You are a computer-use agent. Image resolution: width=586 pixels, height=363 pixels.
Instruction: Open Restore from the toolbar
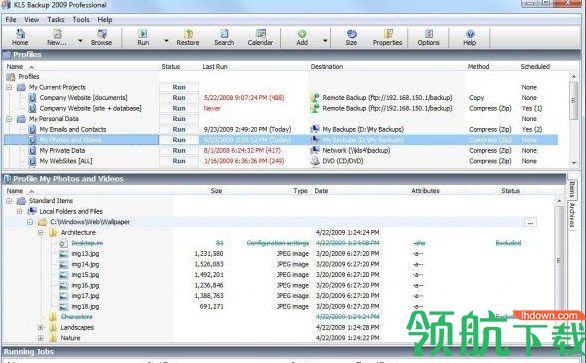click(188, 38)
